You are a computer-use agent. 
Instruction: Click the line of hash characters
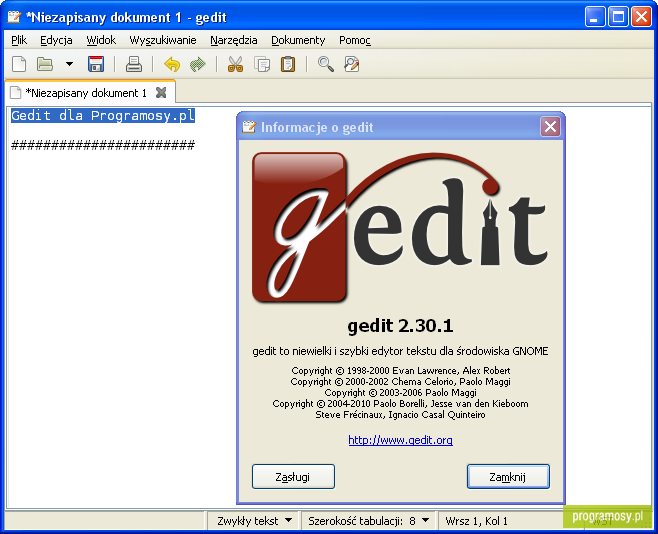tap(103, 145)
